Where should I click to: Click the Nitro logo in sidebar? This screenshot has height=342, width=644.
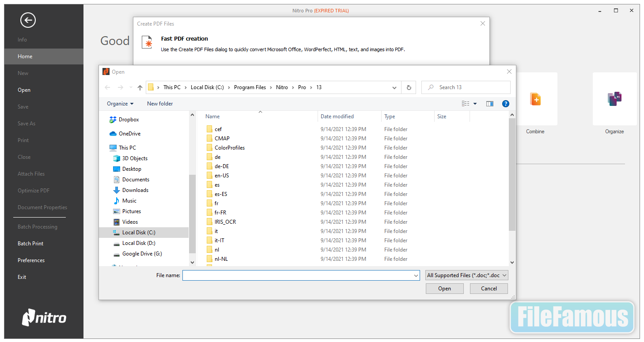pyautogui.click(x=44, y=317)
